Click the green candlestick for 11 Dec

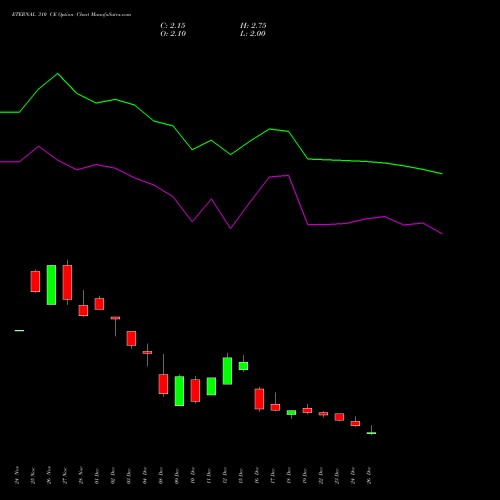point(211,386)
